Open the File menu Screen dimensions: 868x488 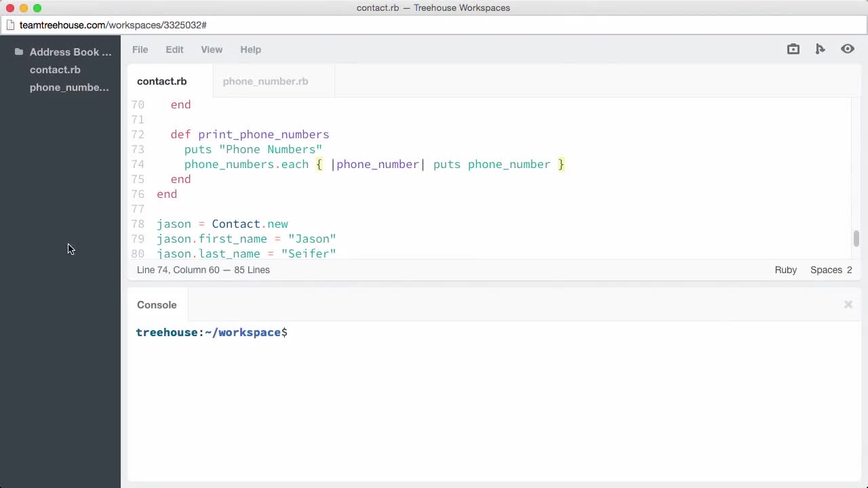tap(140, 49)
